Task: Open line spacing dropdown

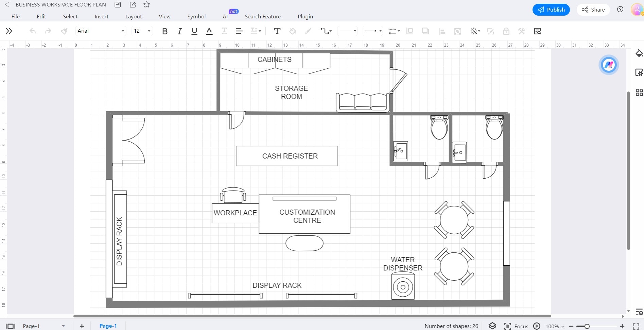Action: tap(256, 31)
